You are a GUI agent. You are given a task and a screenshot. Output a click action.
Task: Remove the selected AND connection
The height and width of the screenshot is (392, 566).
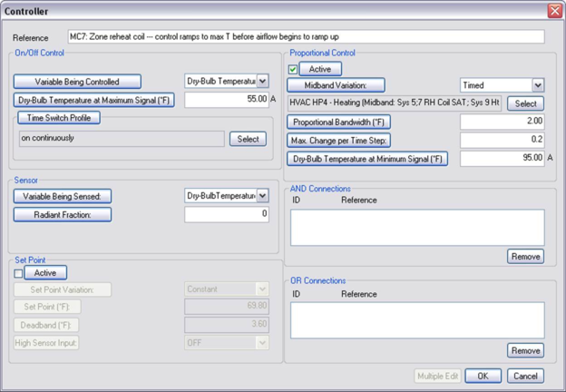point(525,256)
